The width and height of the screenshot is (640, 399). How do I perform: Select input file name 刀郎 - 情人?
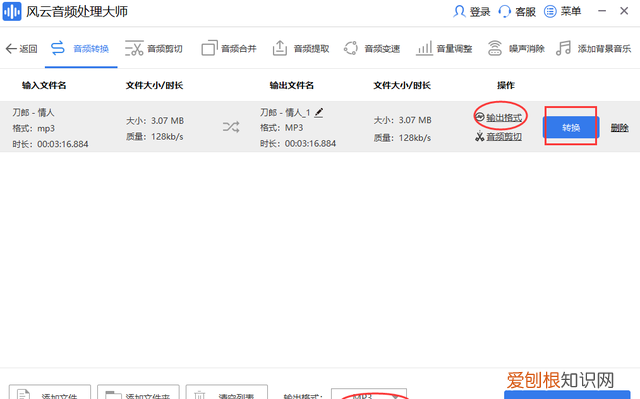click(x=33, y=112)
